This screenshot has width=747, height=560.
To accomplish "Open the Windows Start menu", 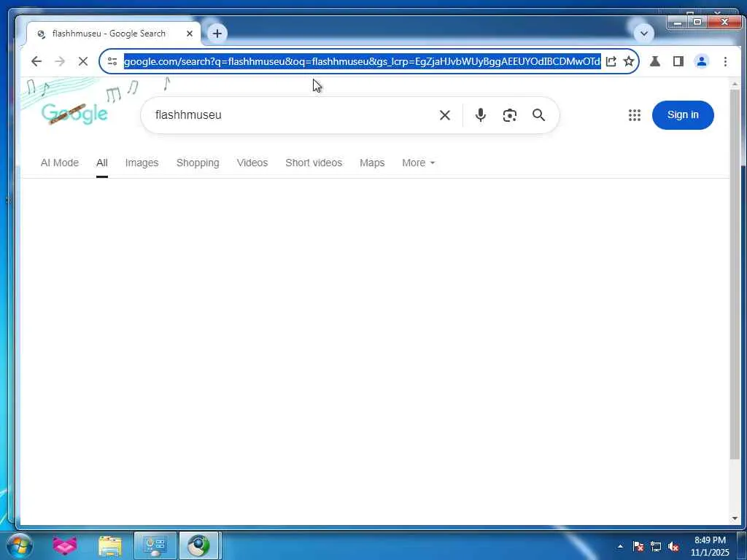I will pyautogui.click(x=20, y=545).
